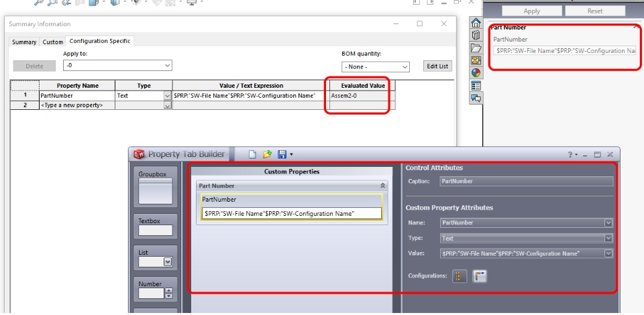
Task: Toggle second Configurations icon in Custom Property Attributes
Action: (x=480, y=276)
